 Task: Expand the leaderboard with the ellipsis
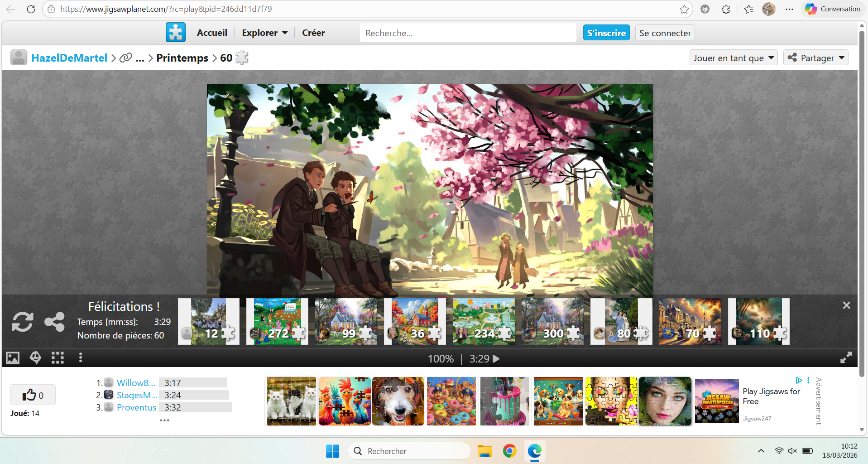[164, 420]
